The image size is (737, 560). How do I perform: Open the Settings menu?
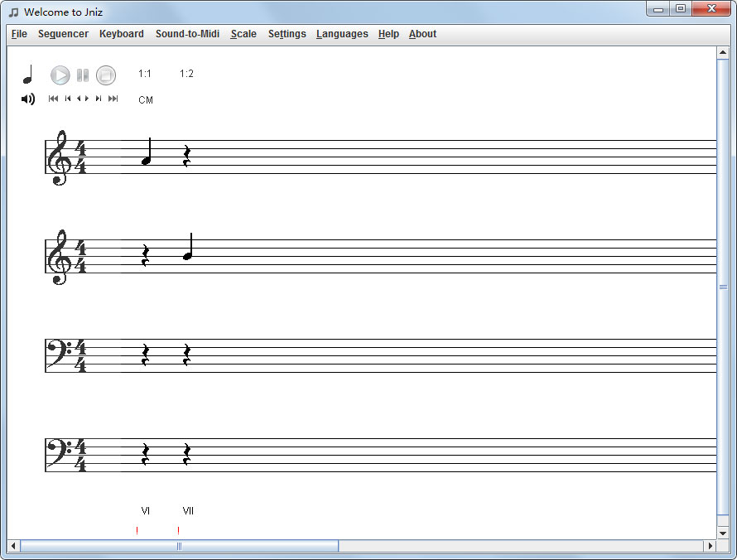pos(287,34)
